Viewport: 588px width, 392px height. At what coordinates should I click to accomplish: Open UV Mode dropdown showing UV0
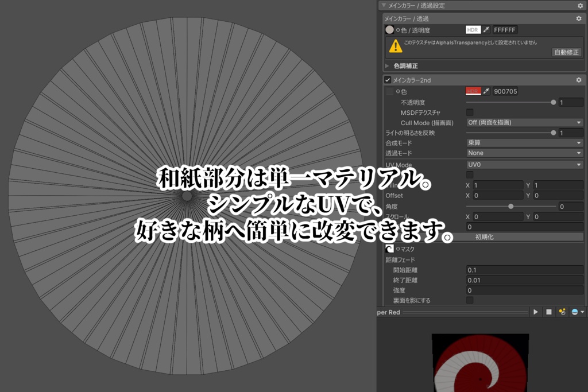[x=525, y=165]
